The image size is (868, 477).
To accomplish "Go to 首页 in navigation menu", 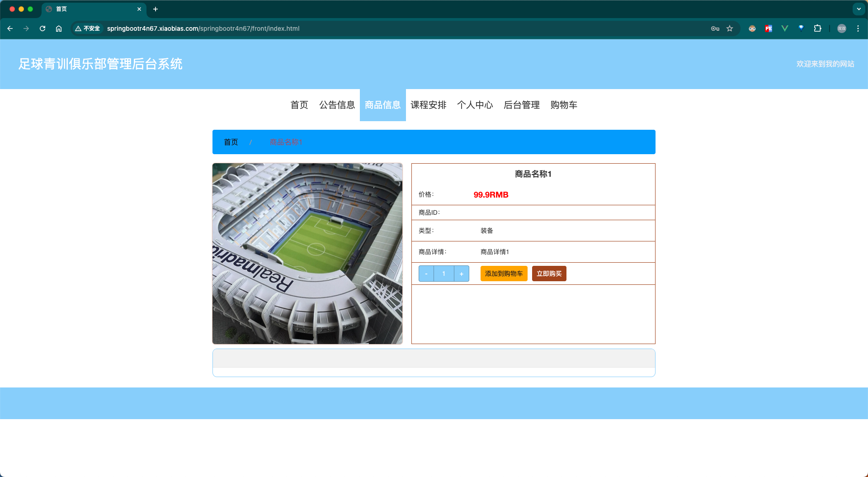I will click(299, 105).
